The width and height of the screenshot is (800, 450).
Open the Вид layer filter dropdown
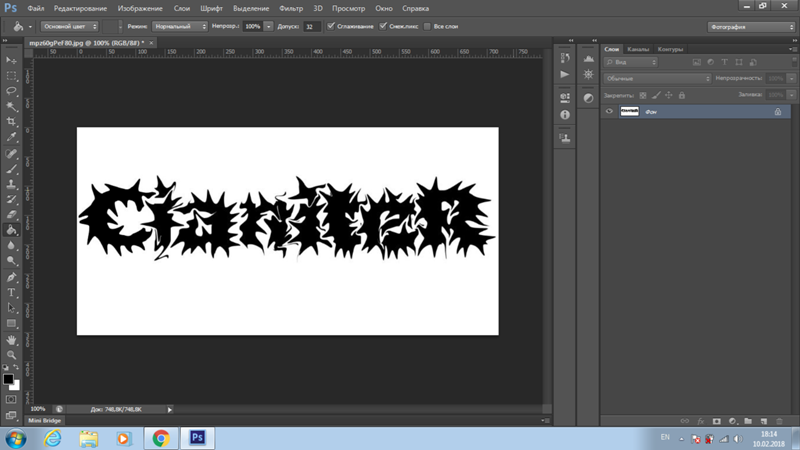[x=631, y=62]
